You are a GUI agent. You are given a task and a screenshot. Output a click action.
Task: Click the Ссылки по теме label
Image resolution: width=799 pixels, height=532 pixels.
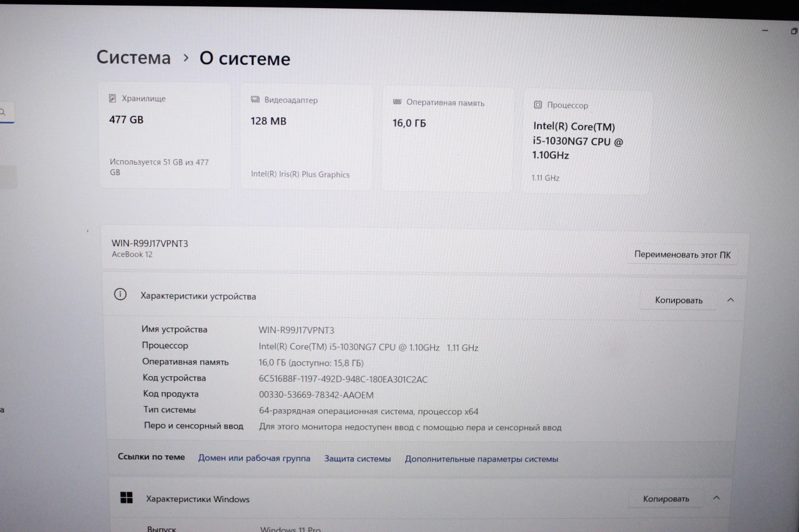pyautogui.click(x=152, y=457)
